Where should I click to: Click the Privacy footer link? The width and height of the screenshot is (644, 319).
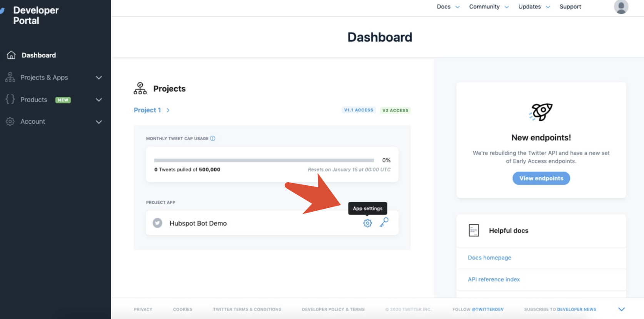click(143, 309)
